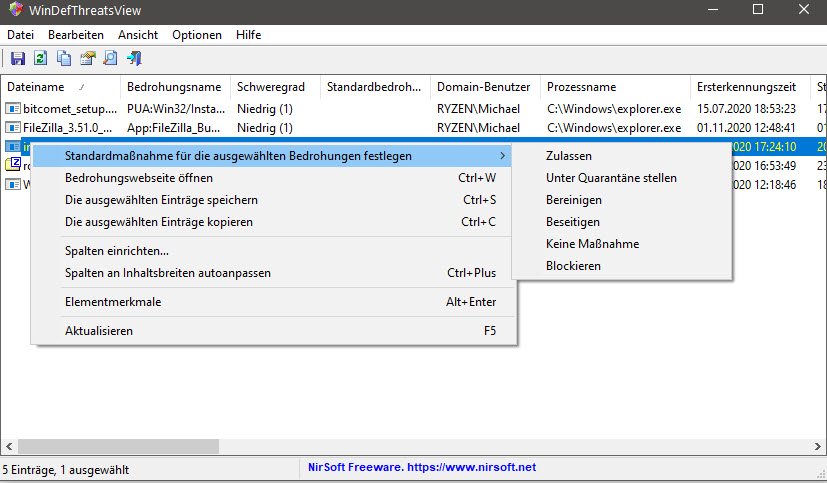Sort by the Prozessname column header
Viewport: 827px width, 483px height.
pos(615,87)
